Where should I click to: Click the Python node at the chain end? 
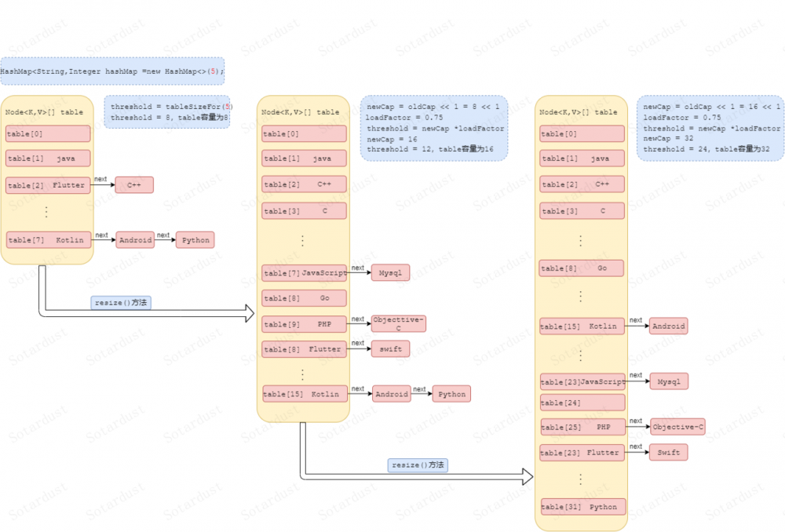pyautogui.click(x=195, y=239)
